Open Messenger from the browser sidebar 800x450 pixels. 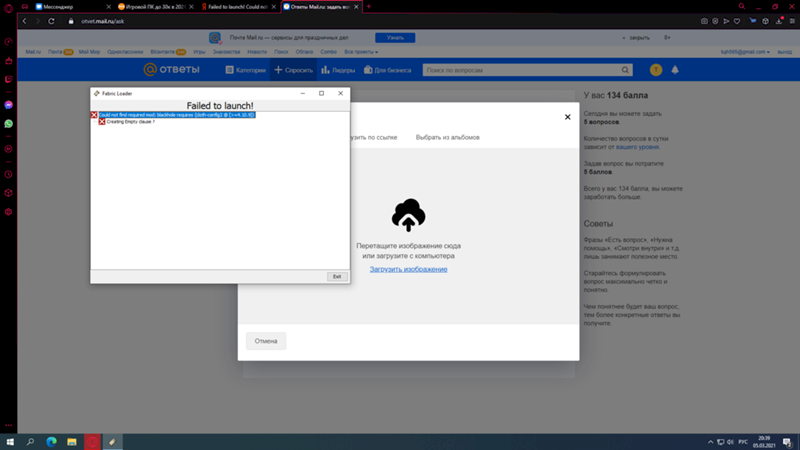9,104
